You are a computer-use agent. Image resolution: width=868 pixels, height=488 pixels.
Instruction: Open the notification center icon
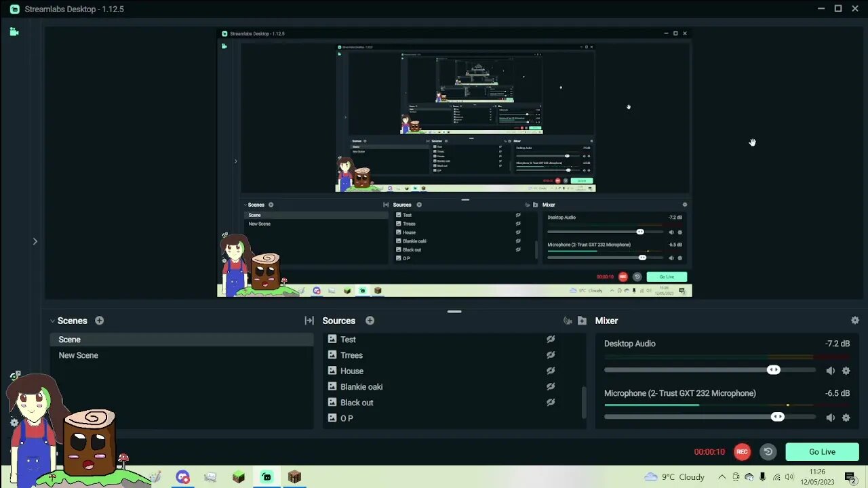pyautogui.click(x=850, y=477)
